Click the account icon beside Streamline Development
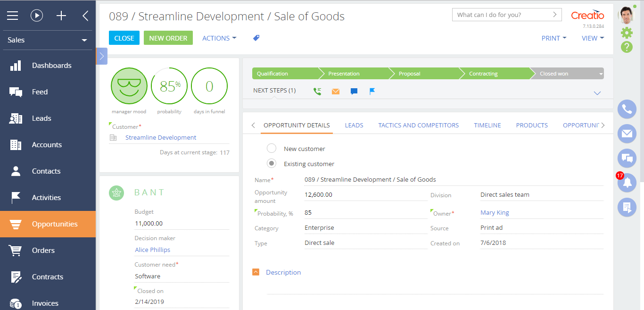This screenshot has height=310, width=644. [113, 138]
